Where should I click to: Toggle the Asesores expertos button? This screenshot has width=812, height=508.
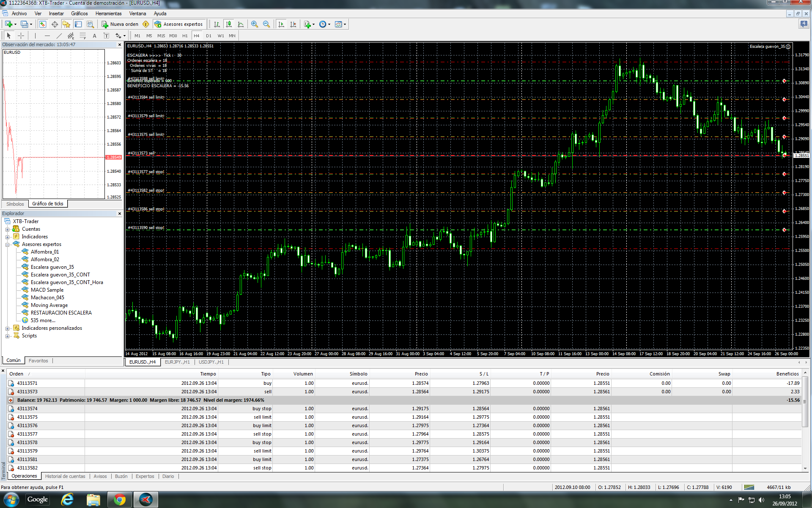click(x=179, y=24)
